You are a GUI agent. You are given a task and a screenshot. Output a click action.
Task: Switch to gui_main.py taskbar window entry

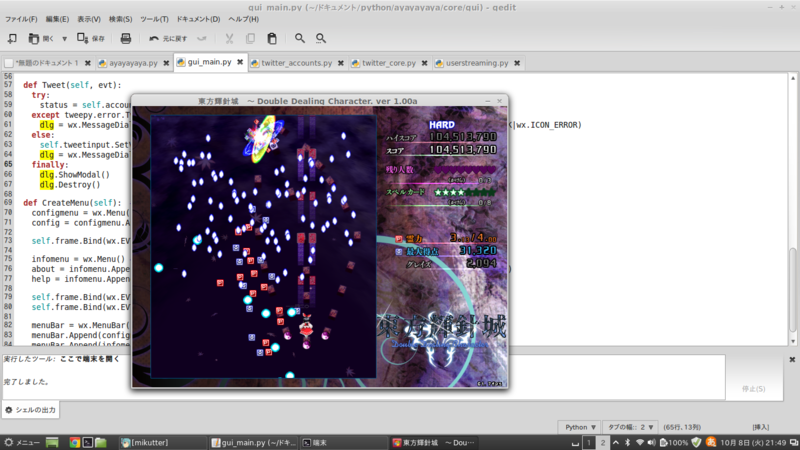[253, 442]
